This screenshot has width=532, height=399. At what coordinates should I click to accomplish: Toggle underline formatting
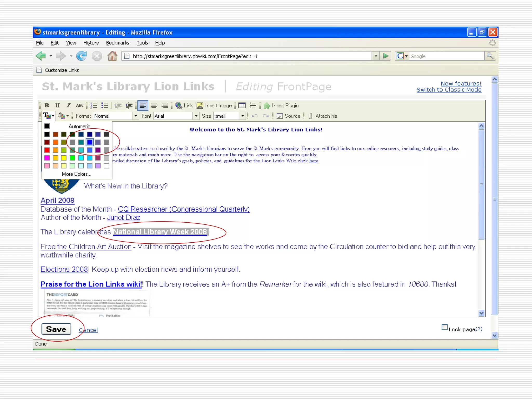pyautogui.click(x=57, y=105)
